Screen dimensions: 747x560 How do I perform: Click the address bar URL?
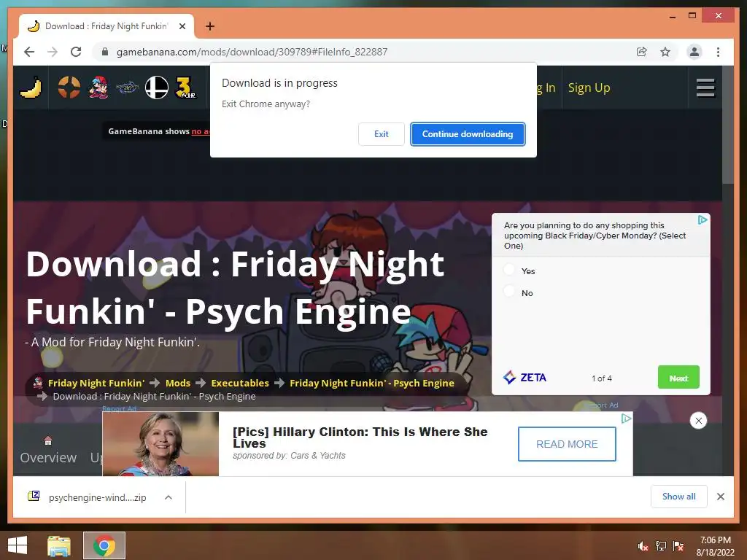pyautogui.click(x=252, y=52)
